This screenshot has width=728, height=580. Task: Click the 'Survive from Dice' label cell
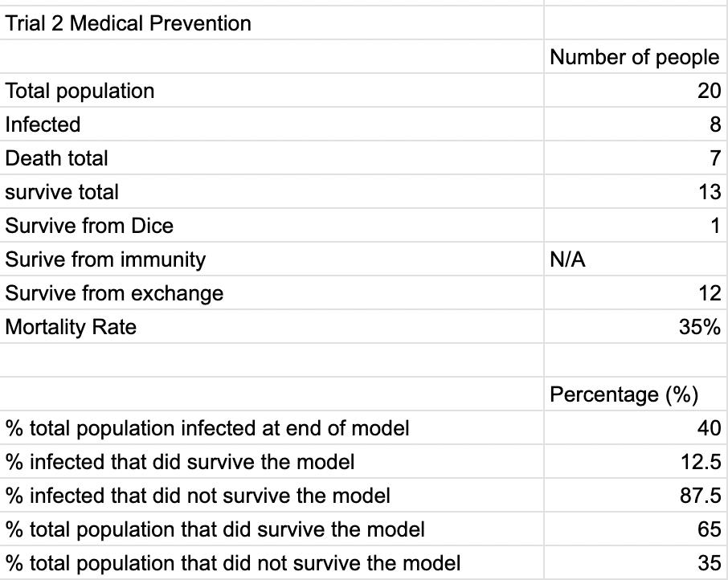(x=89, y=226)
